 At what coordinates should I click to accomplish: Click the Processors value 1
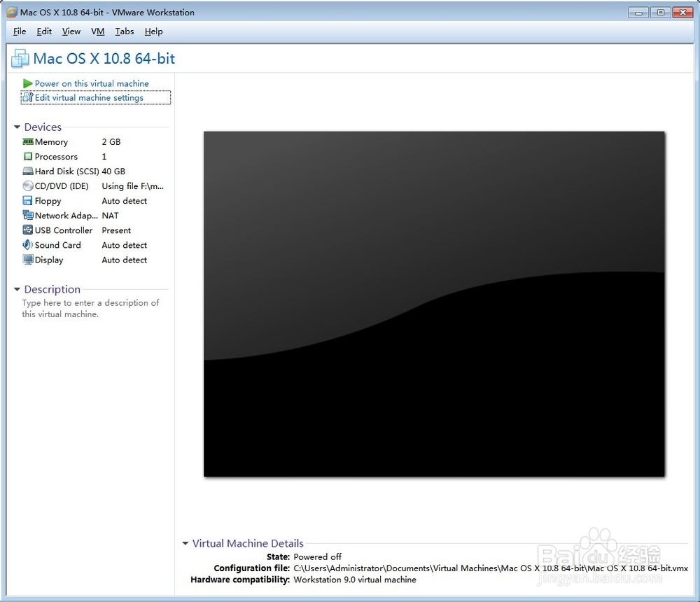[x=104, y=157]
